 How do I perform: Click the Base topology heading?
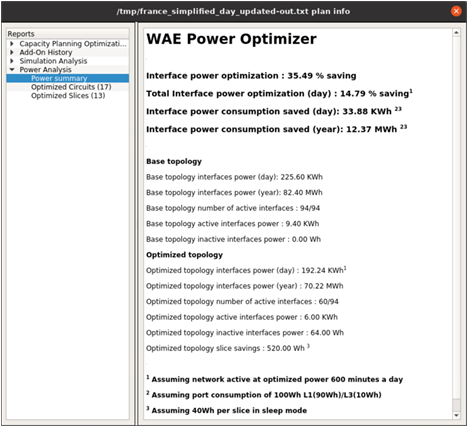(x=174, y=161)
